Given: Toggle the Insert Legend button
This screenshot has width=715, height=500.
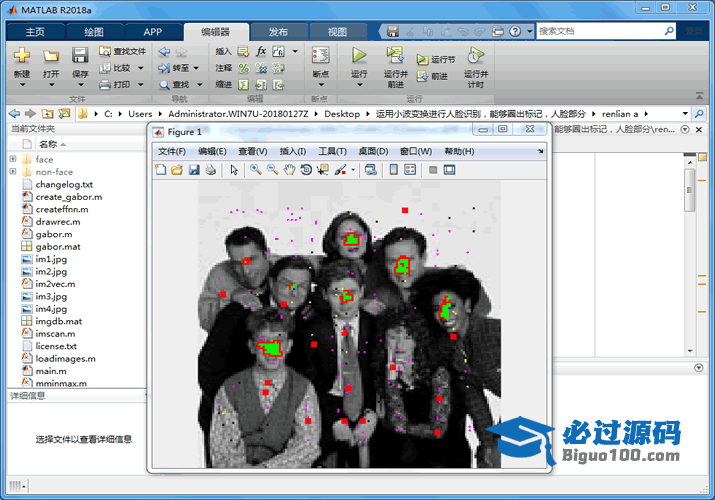Looking at the screenshot, I should click(x=410, y=170).
